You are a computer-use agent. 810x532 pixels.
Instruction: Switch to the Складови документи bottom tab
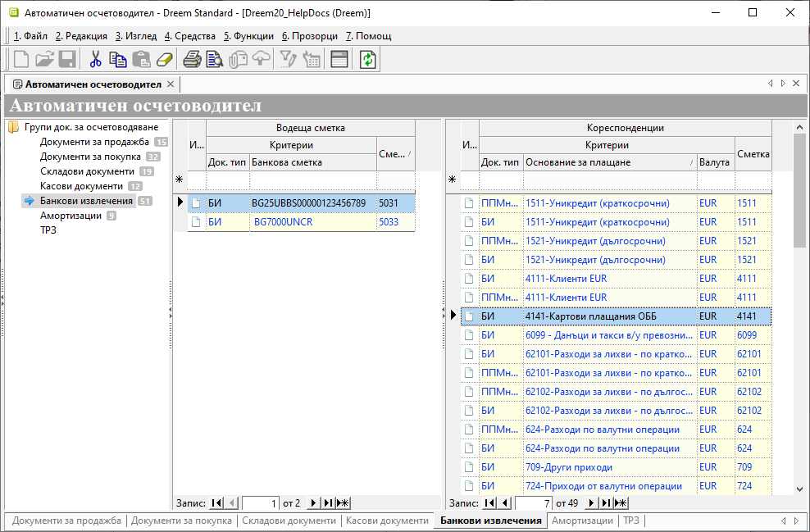pos(289,521)
